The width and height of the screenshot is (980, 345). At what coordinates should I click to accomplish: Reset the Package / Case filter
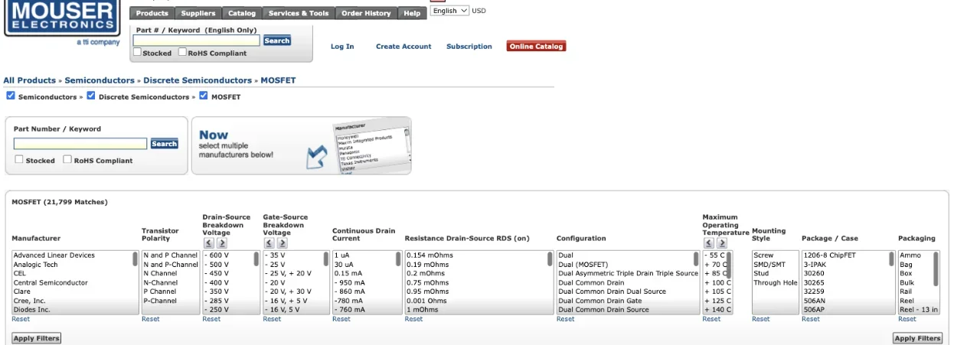click(x=811, y=319)
